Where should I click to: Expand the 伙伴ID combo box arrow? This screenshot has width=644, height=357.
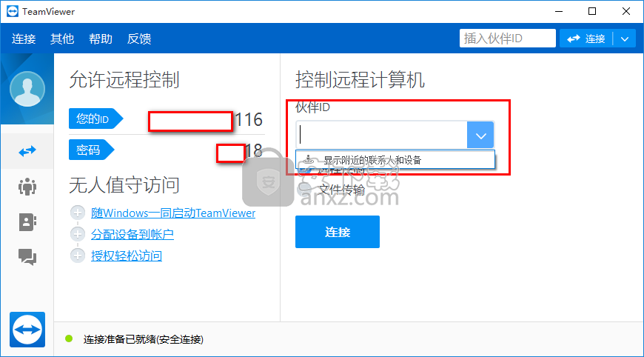(x=480, y=135)
